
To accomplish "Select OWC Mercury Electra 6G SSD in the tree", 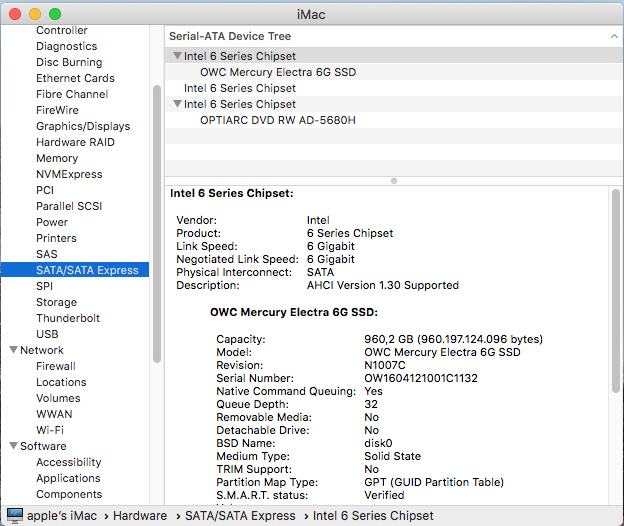I will click(x=277, y=72).
